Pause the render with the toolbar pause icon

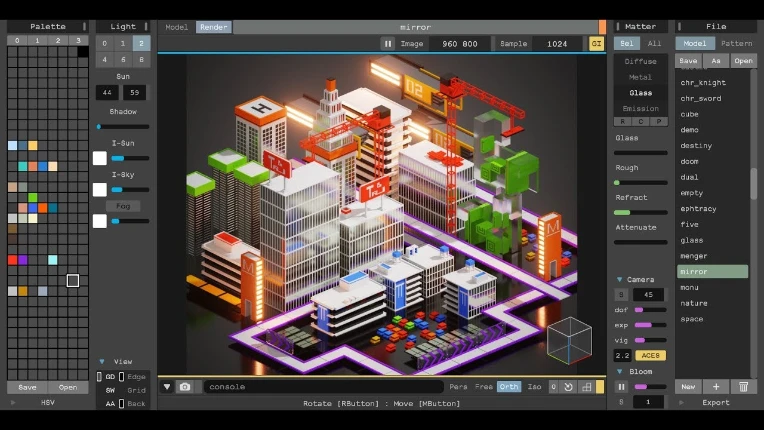click(388, 44)
